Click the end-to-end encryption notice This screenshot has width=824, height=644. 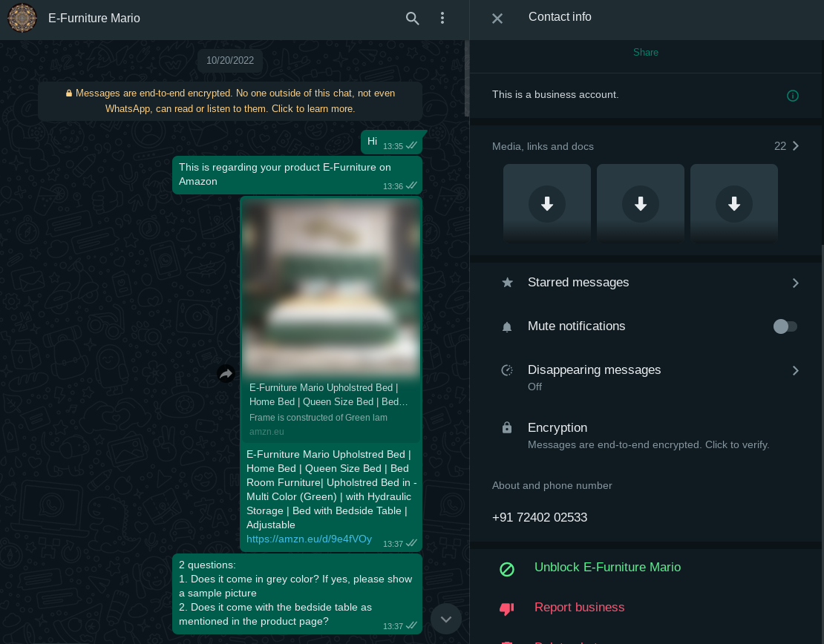click(x=230, y=101)
